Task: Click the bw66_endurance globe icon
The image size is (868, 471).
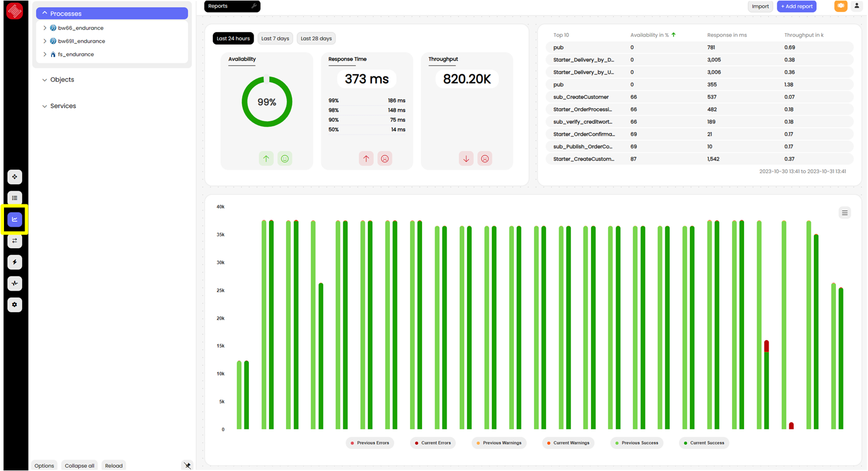Action: tap(53, 28)
